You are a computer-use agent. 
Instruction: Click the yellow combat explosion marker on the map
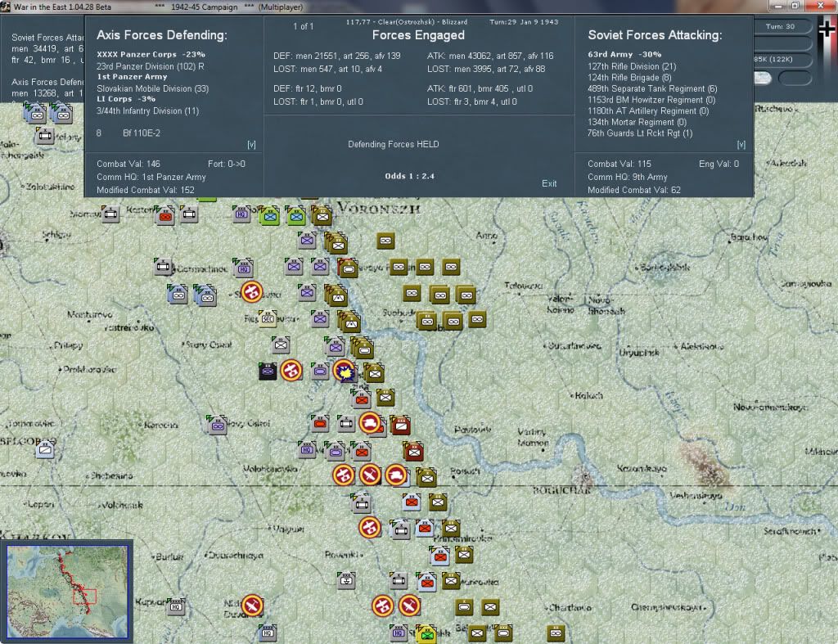345,372
